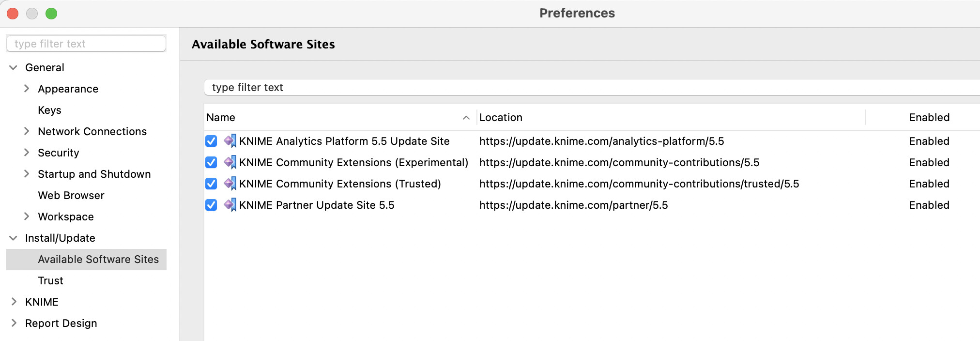Expand the KNIME preferences category
Screen dimensions: 980x341
click(x=14, y=302)
